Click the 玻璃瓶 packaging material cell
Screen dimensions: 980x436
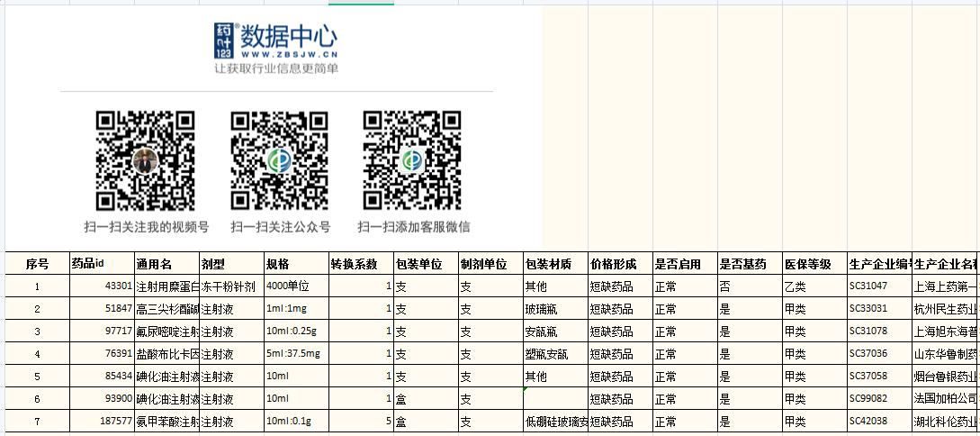[555, 309]
